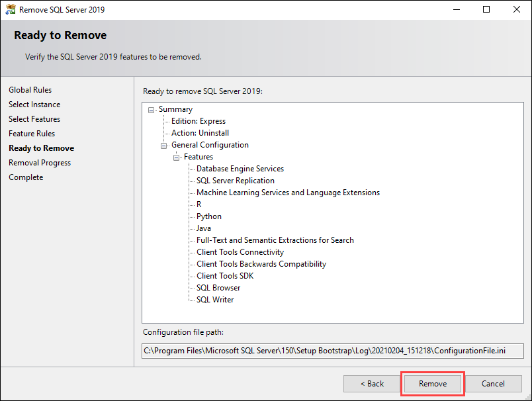Select the Complete step in sidebar

(26, 177)
